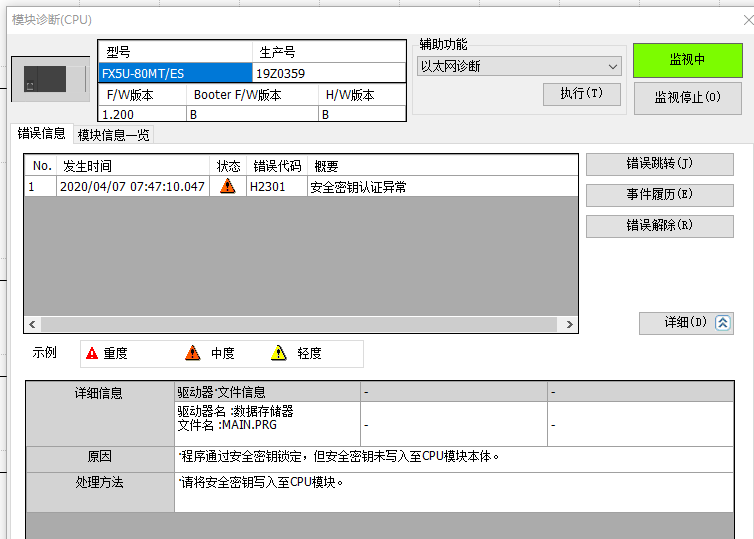
Task: Open the 事件履历(E) event history
Action: [x=659, y=195]
